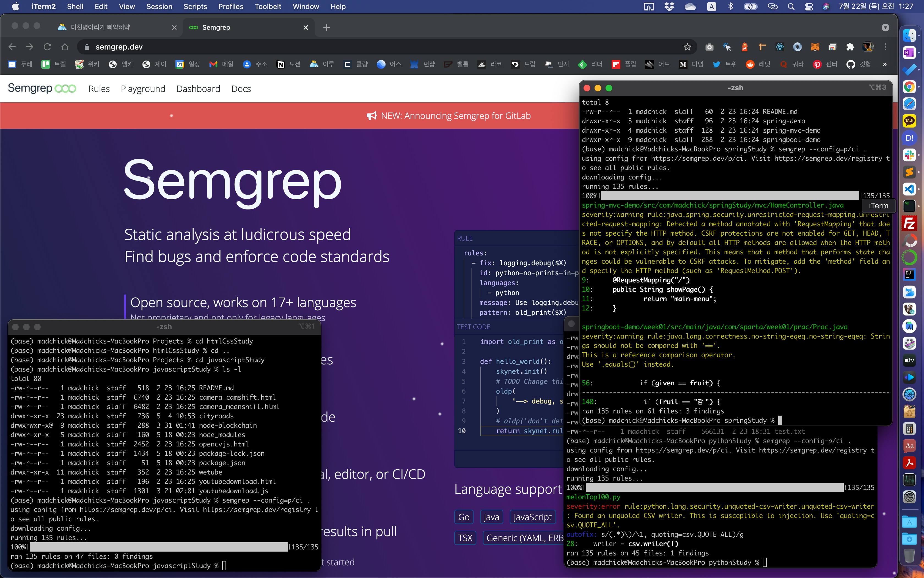Expand the Downloads folder stack in Dock
924x578 pixels.
click(909, 539)
